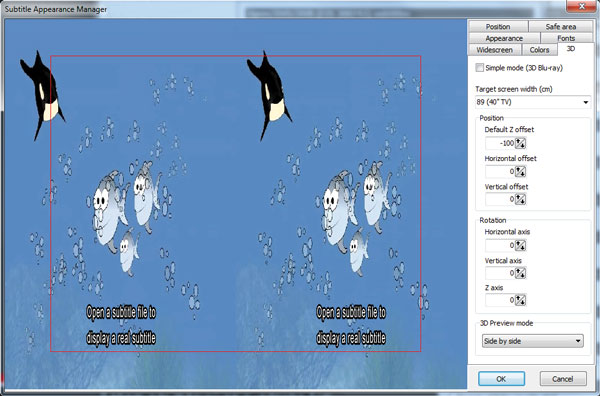Click the Z axis rotation spinner
Screen dimensions: 600x396
[x=520, y=300]
